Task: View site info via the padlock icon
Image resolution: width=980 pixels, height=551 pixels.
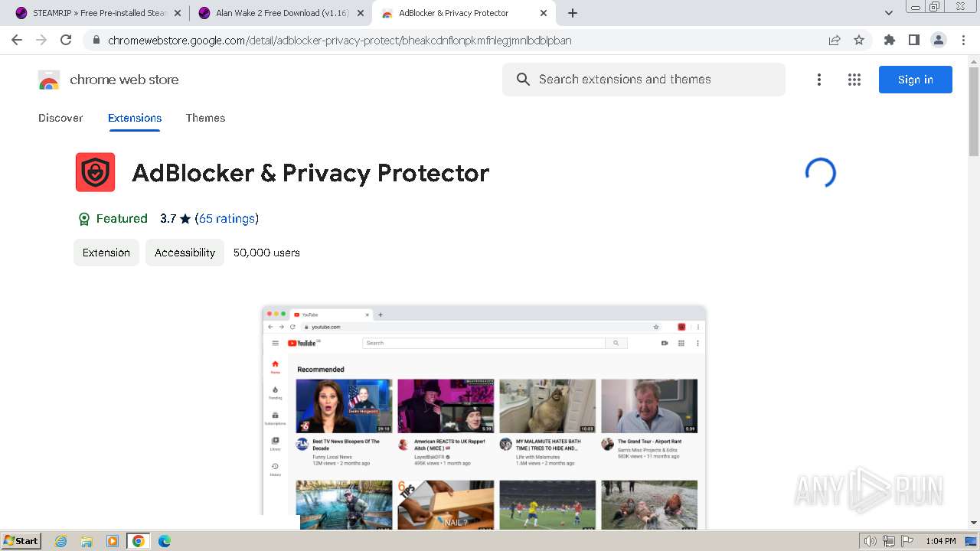Action: point(96,40)
